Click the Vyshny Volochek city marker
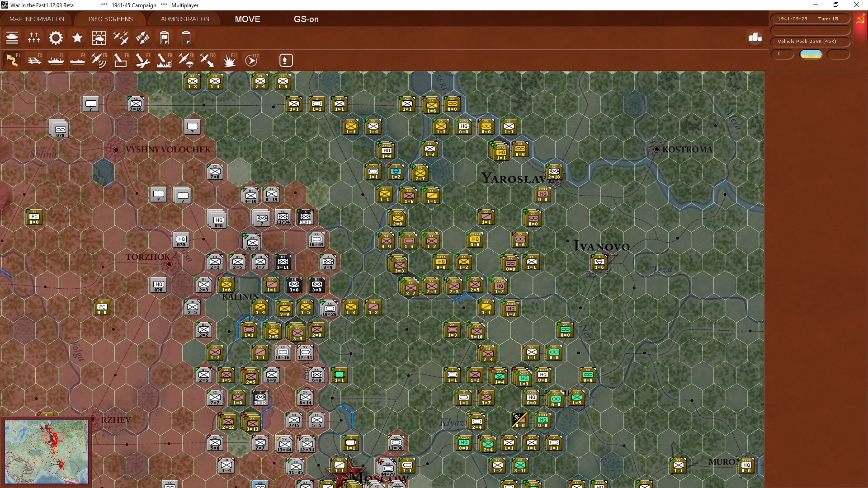The height and width of the screenshot is (488, 868). pyautogui.click(x=116, y=150)
